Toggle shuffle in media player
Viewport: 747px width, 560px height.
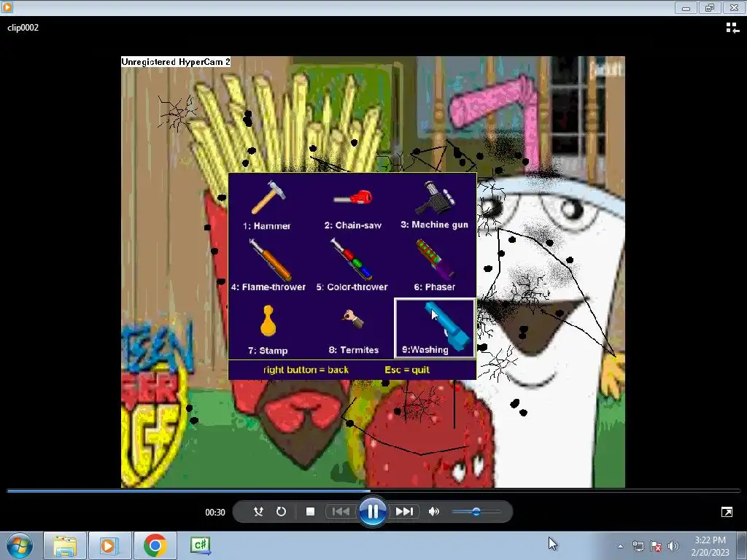pos(258,511)
